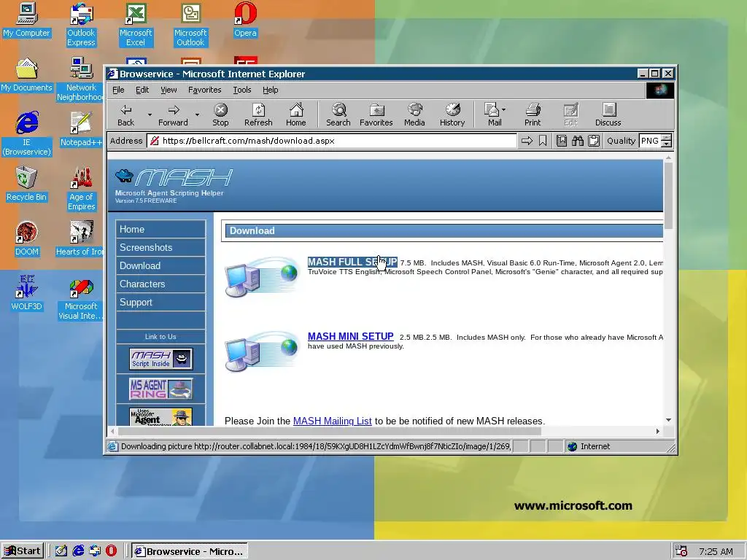Open the Search pane
Viewport: 747px width, 560px height.
tap(338, 114)
